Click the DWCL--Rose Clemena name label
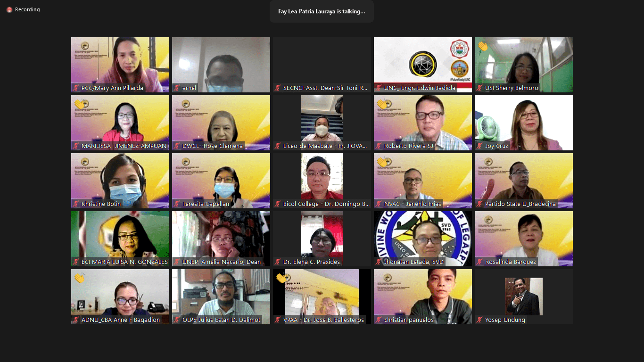644x362 pixels. [x=212, y=146]
